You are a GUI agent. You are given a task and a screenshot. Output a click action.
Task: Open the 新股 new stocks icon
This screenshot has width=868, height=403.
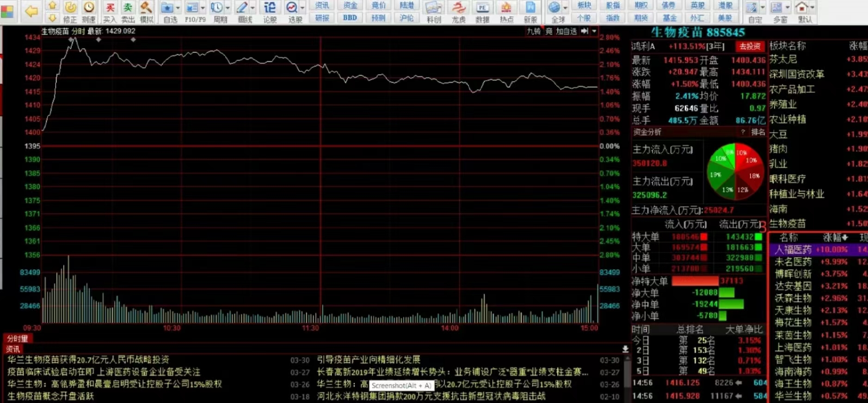[x=530, y=12]
